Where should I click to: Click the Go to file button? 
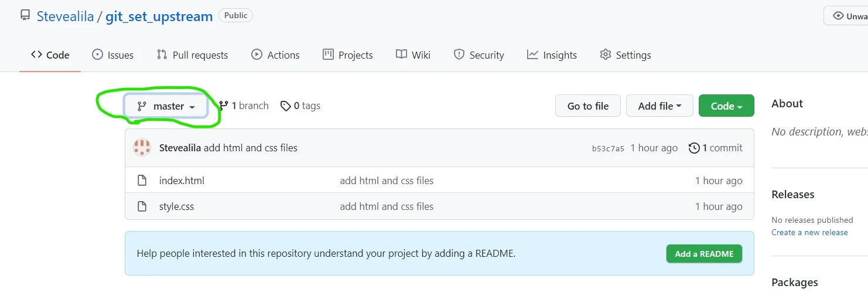588,106
